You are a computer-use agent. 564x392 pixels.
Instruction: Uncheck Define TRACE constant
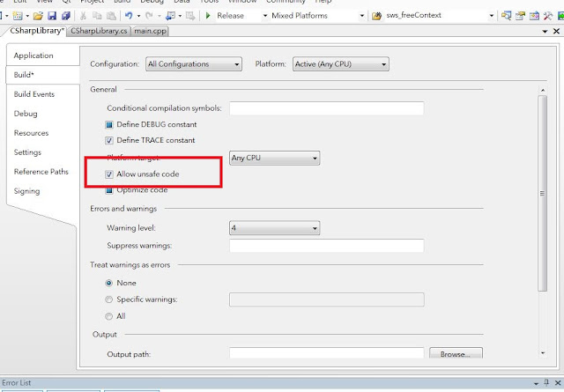tap(109, 141)
